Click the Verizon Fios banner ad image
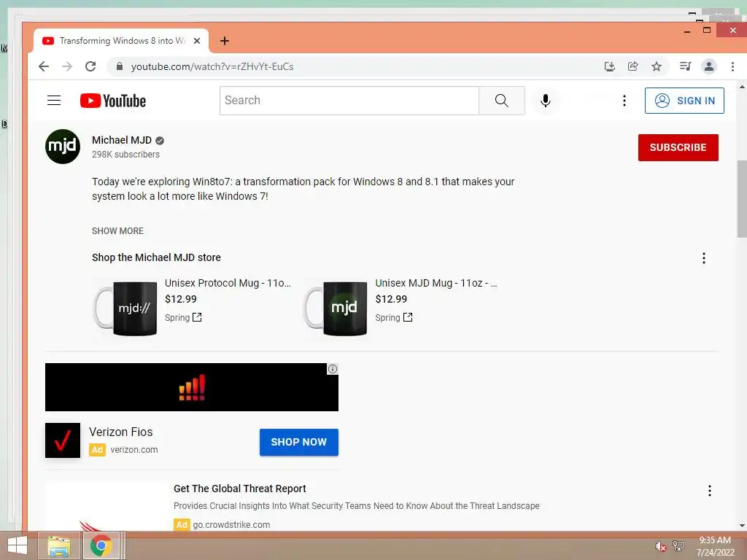 point(192,387)
